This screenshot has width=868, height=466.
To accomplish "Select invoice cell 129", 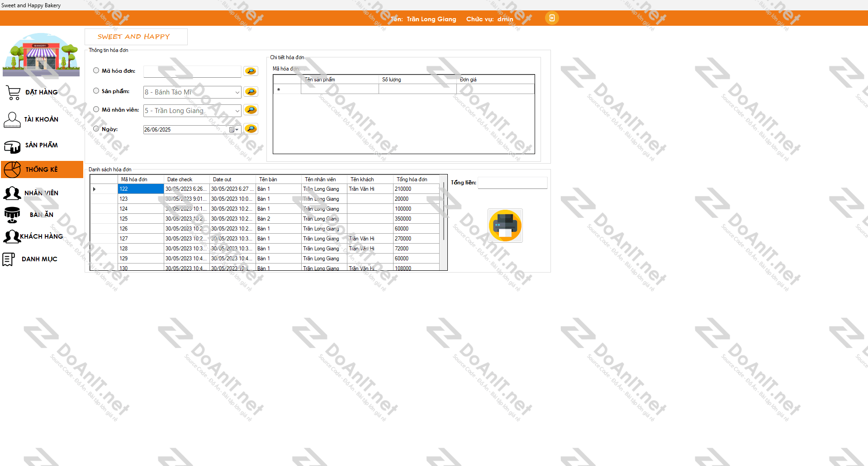I will click(x=141, y=259).
